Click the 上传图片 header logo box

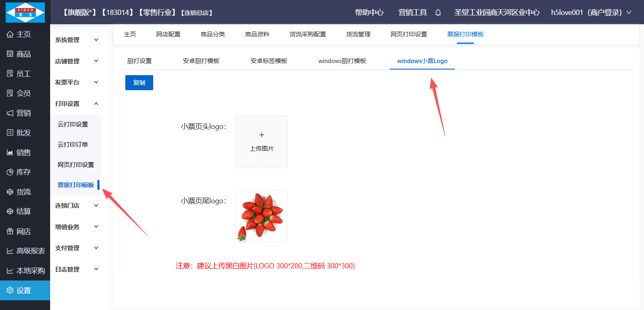pos(262,142)
